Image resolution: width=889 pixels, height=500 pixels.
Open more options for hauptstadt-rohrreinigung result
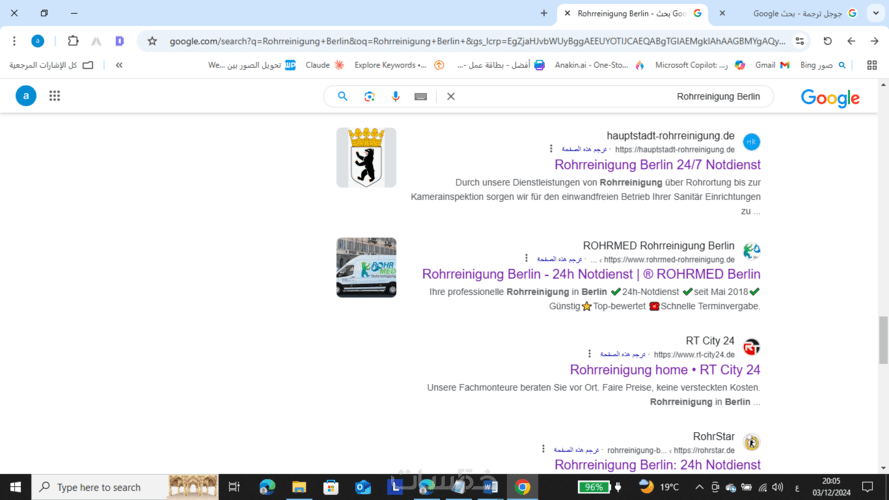tap(551, 149)
